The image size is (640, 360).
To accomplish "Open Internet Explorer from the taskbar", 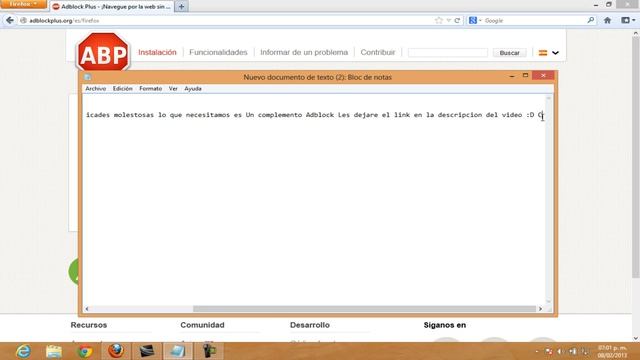I will pyautogui.click(x=23, y=351).
